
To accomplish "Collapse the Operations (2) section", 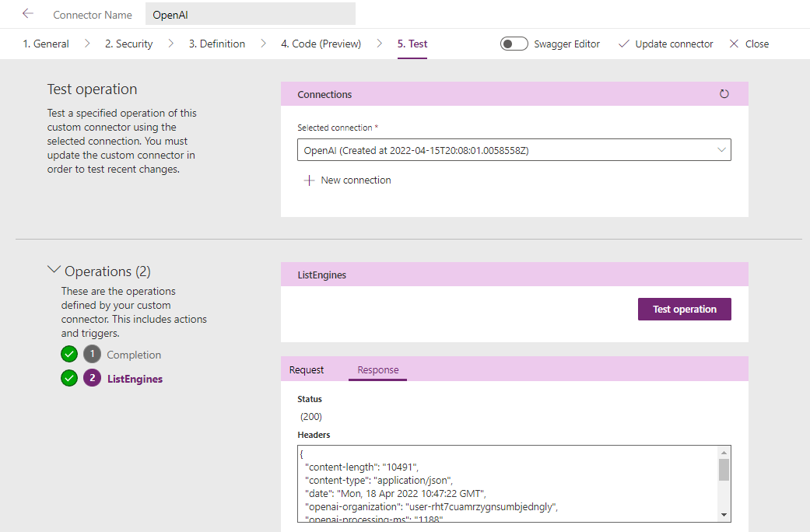I will pos(54,271).
